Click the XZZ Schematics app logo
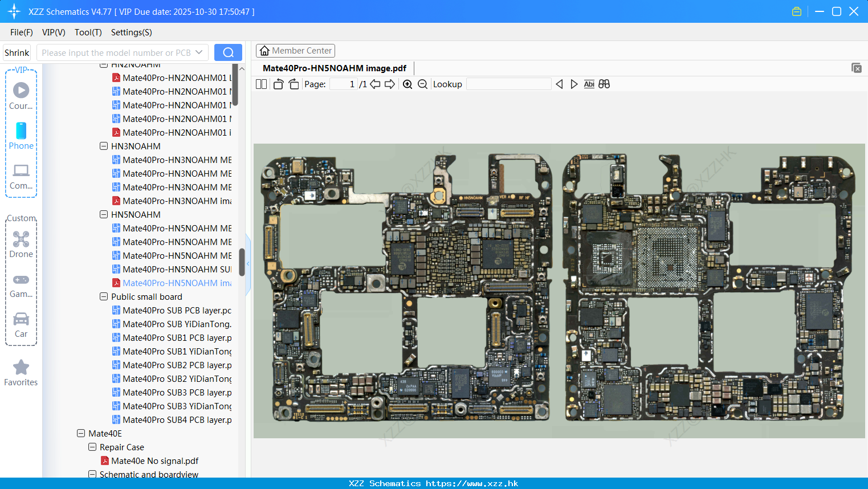The height and width of the screenshot is (489, 868). [x=14, y=11]
